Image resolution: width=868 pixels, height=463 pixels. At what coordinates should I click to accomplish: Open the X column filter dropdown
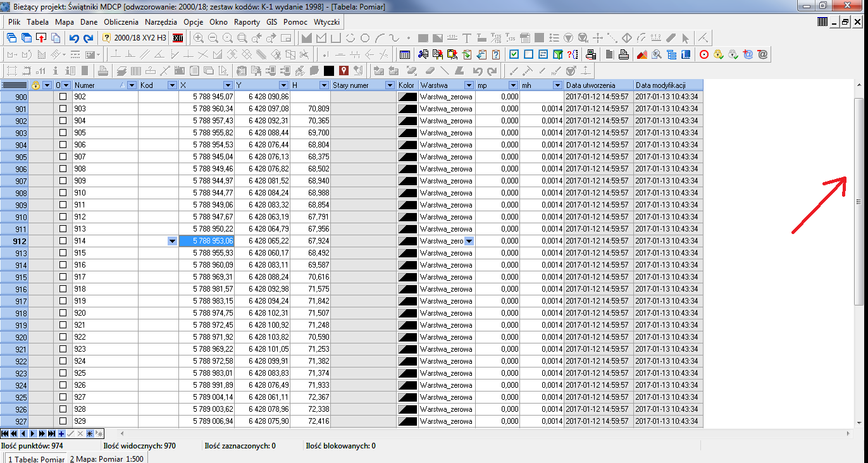coord(228,85)
